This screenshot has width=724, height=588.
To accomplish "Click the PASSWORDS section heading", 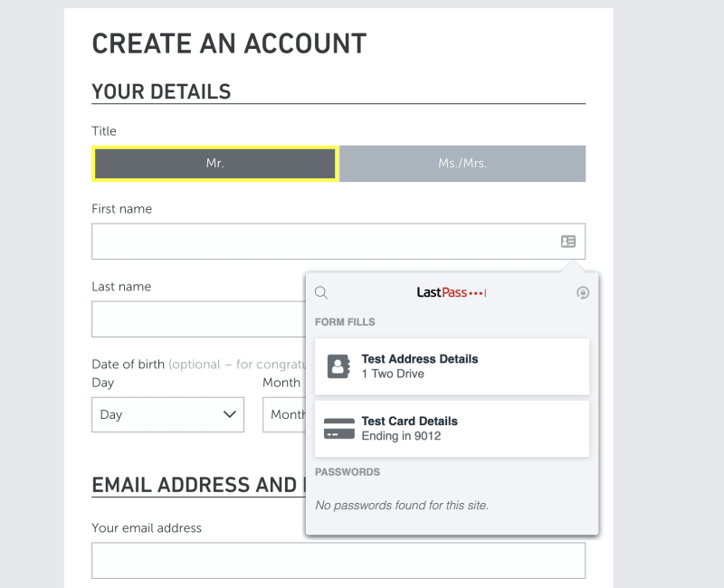I will click(x=348, y=472).
